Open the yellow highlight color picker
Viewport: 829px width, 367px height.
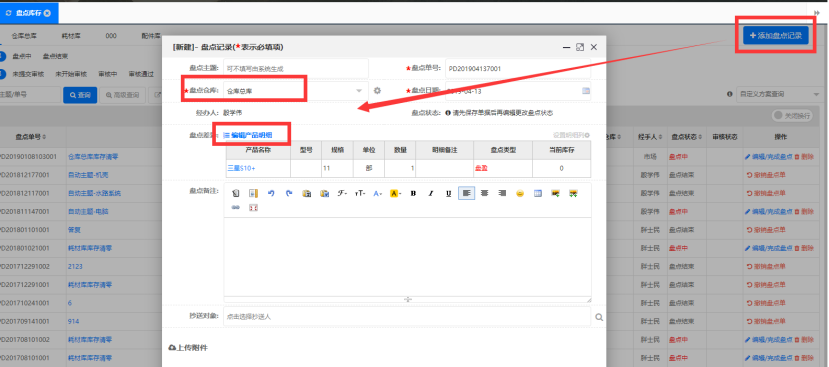[x=395, y=194]
